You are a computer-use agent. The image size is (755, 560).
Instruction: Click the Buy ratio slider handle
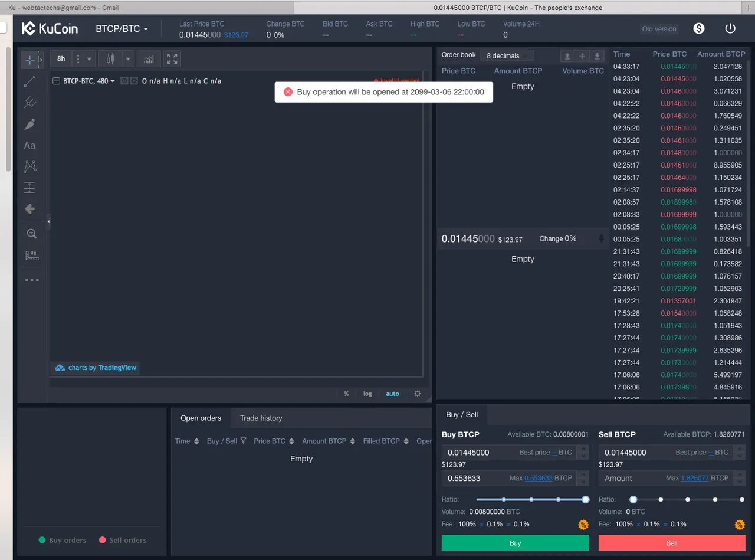[586, 499]
